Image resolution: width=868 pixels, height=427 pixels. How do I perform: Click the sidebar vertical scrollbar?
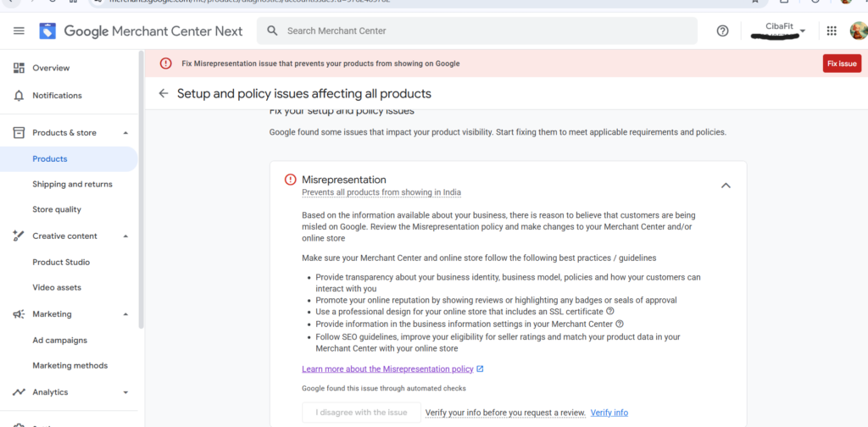pos(142,191)
